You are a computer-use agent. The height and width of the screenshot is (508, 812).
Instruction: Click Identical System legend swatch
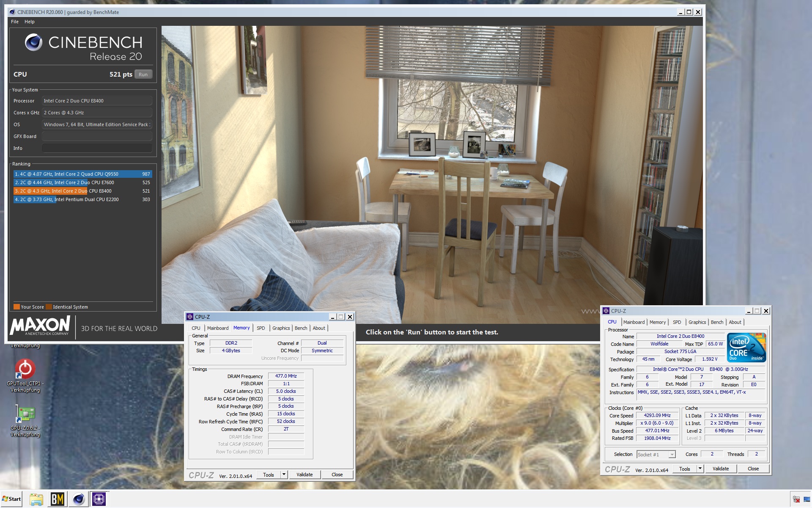click(x=49, y=307)
